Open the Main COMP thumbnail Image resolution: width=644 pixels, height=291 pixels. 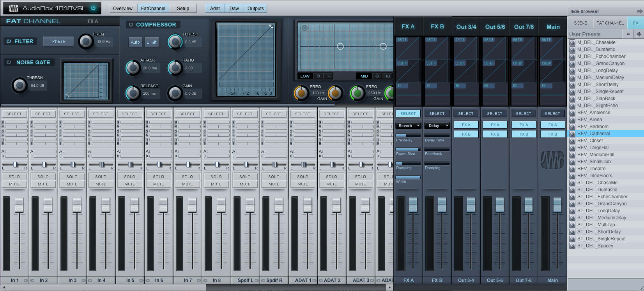tap(552, 71)
